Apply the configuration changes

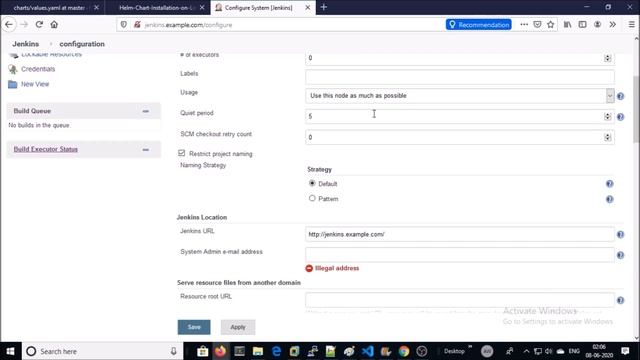click(238, 327)
